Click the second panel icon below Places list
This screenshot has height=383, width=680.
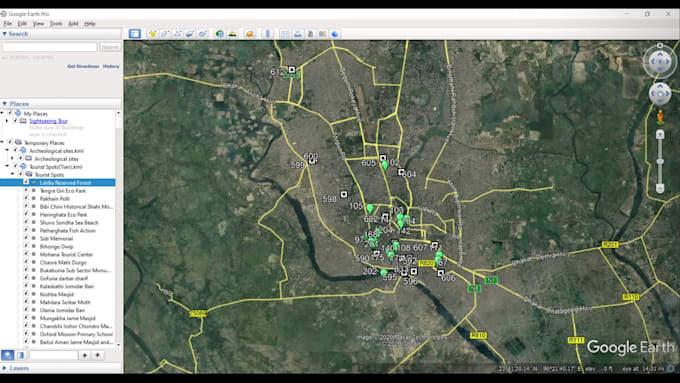20,355
